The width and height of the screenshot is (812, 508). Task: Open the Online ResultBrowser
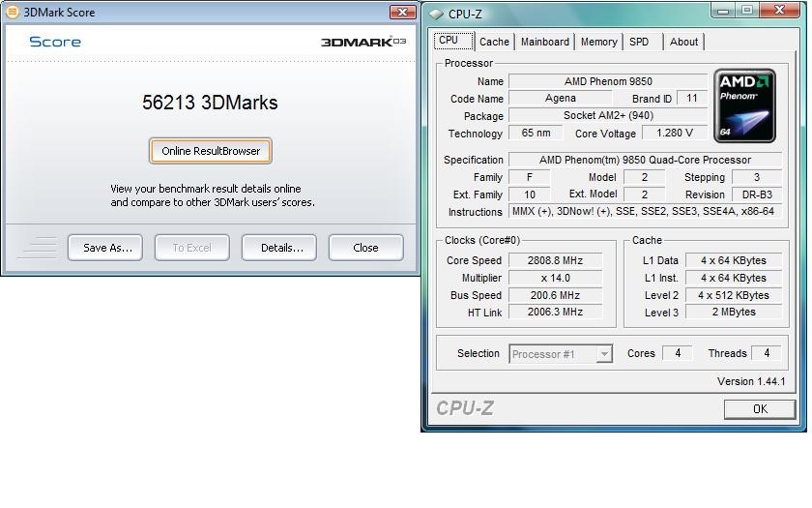[x=211, y=151]
